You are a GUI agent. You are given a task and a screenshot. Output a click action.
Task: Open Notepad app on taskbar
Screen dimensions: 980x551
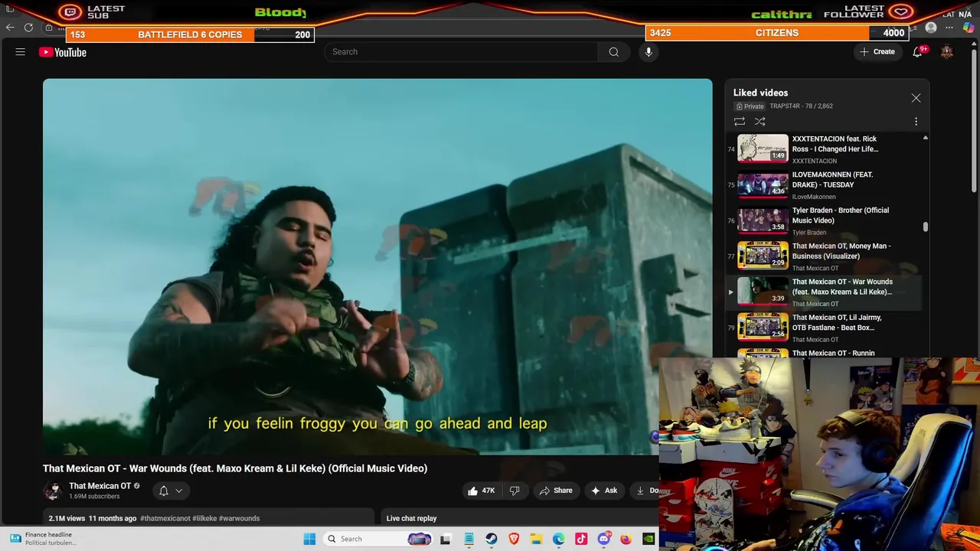click(x=469, y=539)
